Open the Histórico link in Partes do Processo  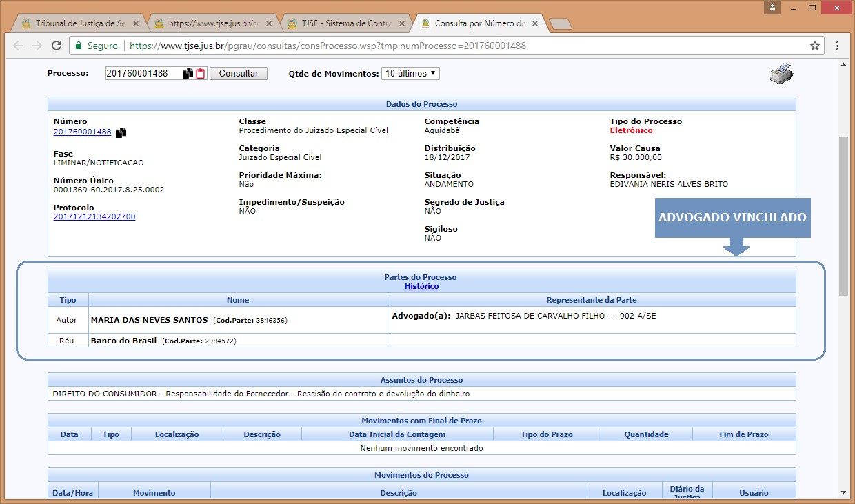(421, 286)
